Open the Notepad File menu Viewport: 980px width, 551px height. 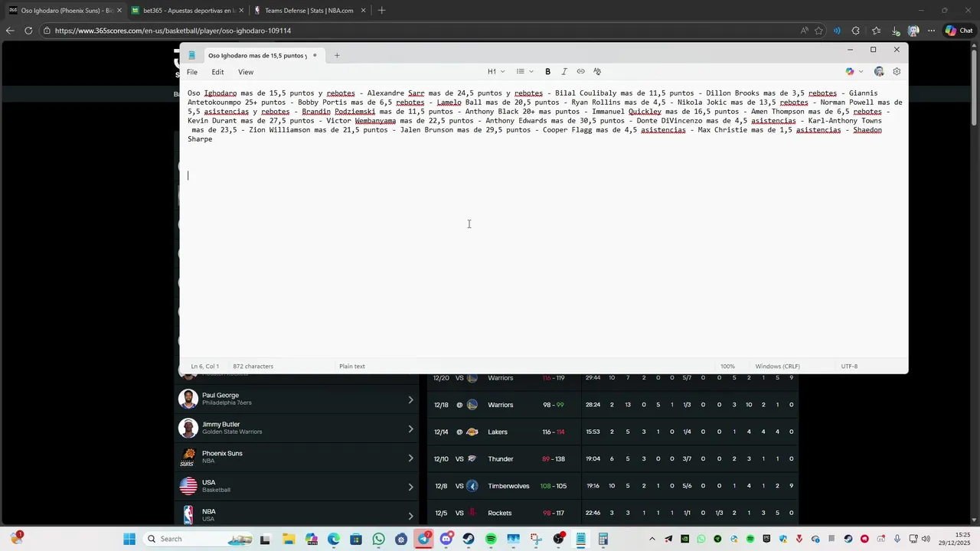[x=192, y=72]
